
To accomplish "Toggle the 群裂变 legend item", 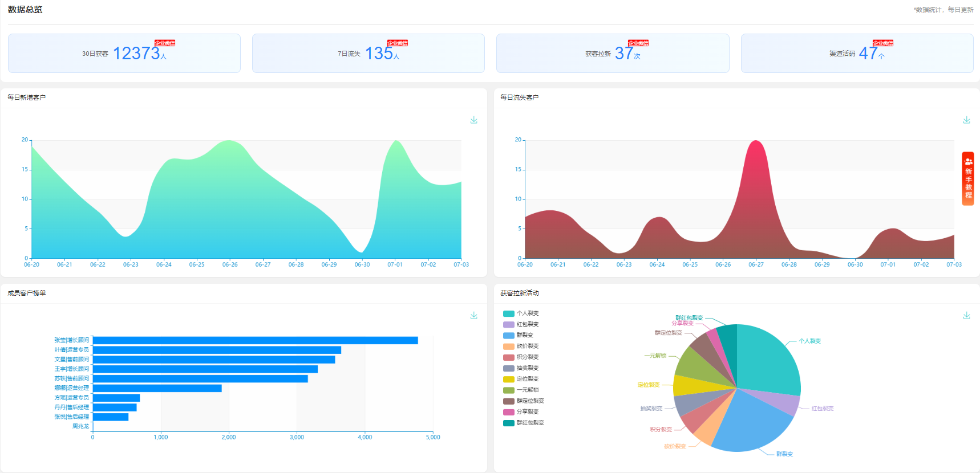I will pos(518,335).
